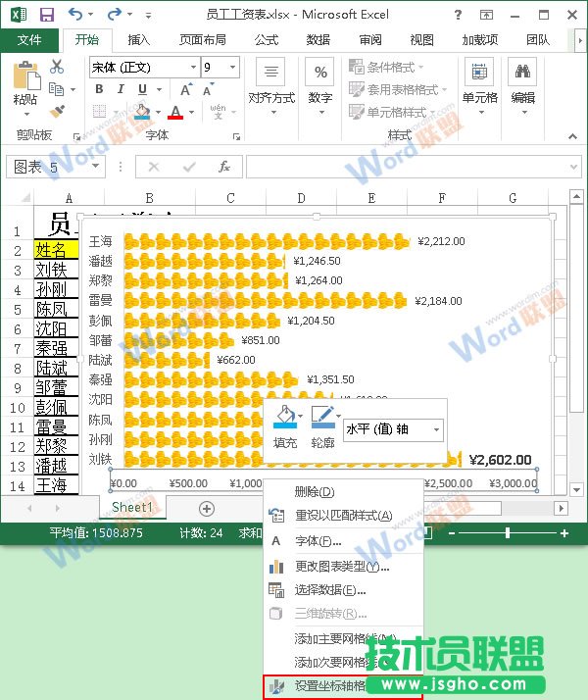
Task: Click the select all corner triangle
Action: click(25, 197)
